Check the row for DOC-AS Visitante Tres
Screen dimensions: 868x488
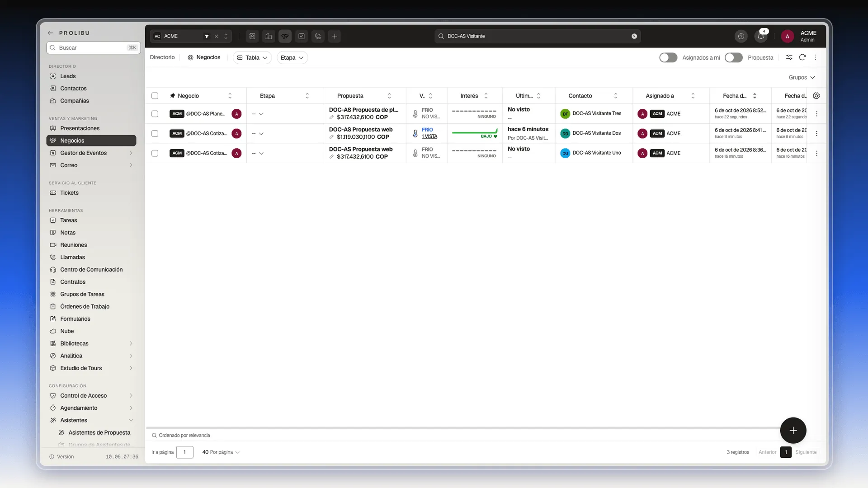point(155,114)
